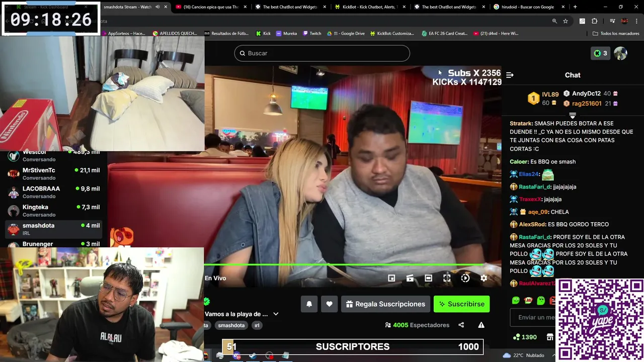The height and width of the screenshot is (362, 644).
Task: Select smashdota channel in sidebar
Action: coord(53,229)
